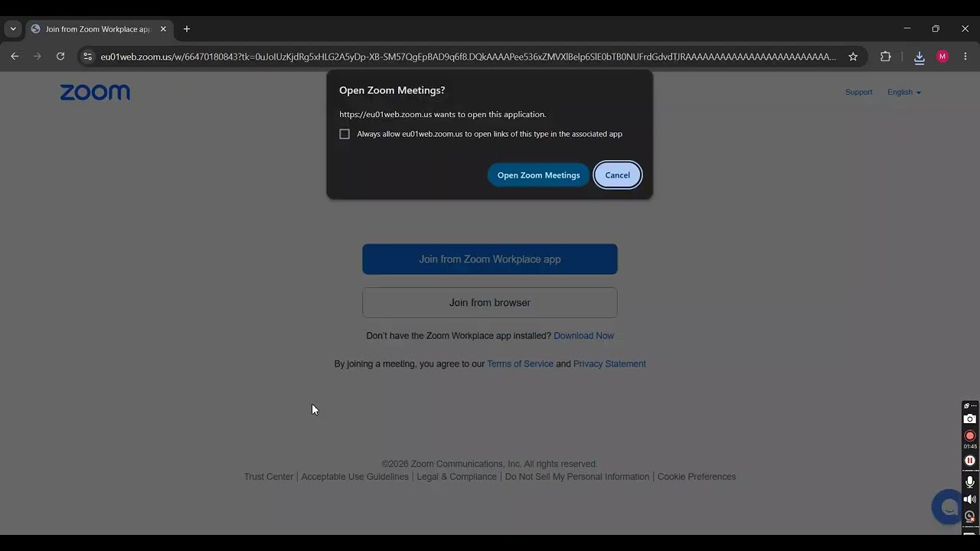
Task: View site information icon in address bar
Action: [x=87, y=57]
